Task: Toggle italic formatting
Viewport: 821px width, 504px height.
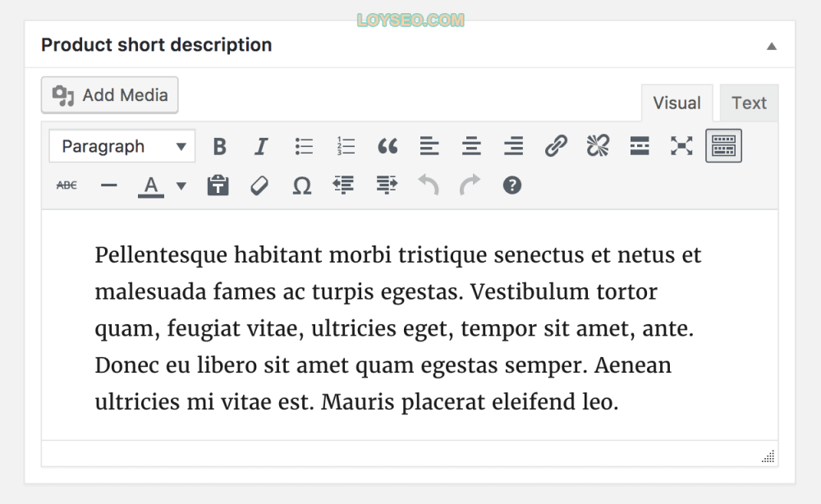Action: 261,146
